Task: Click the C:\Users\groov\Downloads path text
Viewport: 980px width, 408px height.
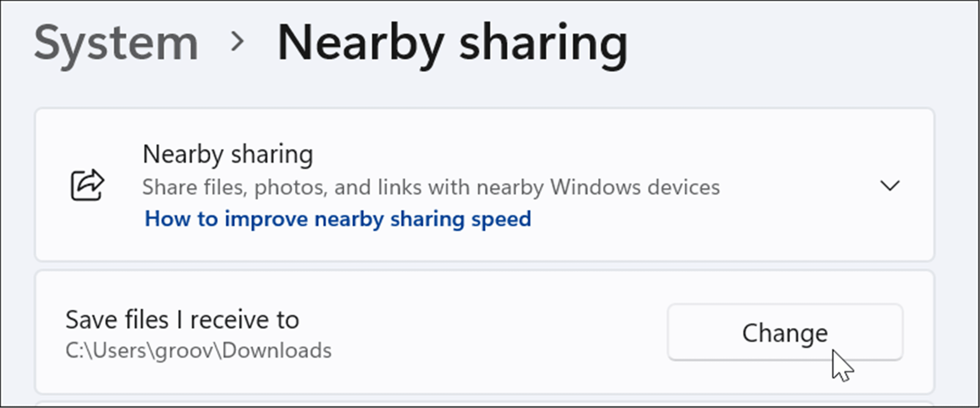Action: [x=198, y=351]
